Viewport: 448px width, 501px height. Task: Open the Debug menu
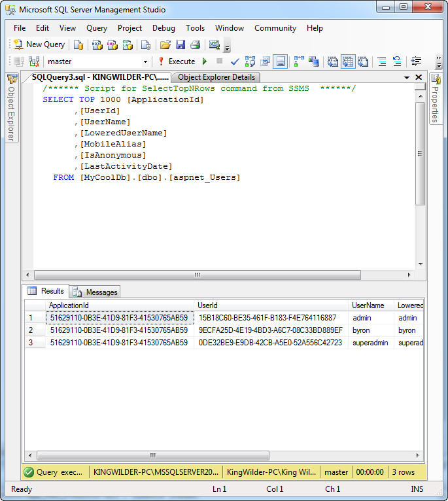[x=164, y=28]
